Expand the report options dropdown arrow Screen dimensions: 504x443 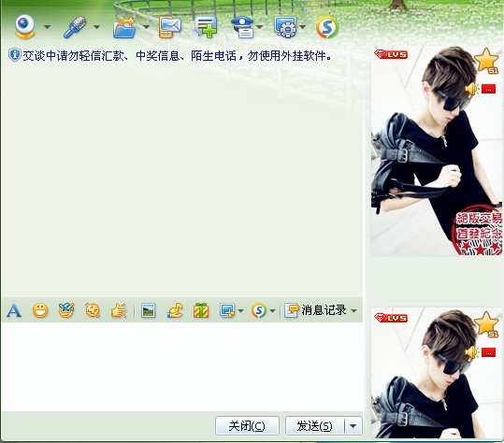[x=259, y=27]
